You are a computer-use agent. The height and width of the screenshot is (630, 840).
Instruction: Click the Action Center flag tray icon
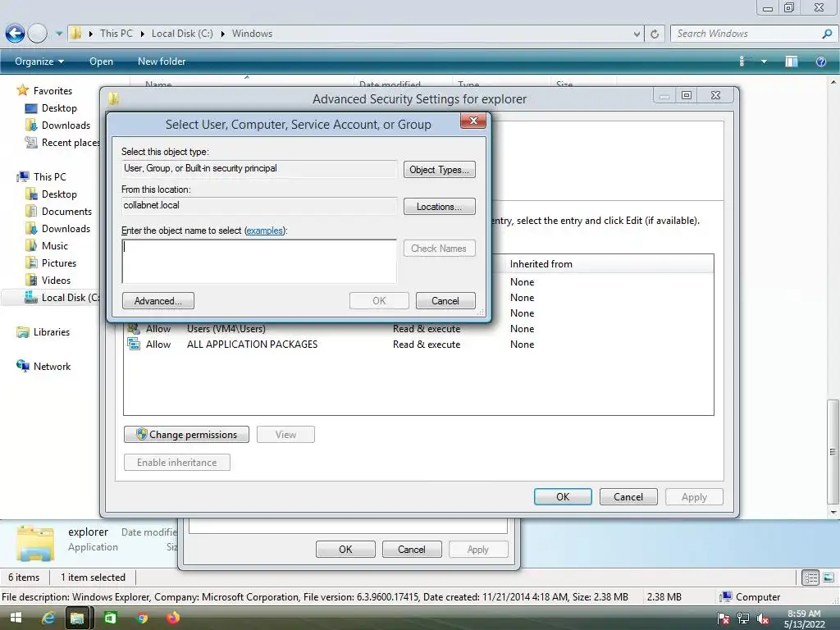pyautogui.click(x=724, y=619)
